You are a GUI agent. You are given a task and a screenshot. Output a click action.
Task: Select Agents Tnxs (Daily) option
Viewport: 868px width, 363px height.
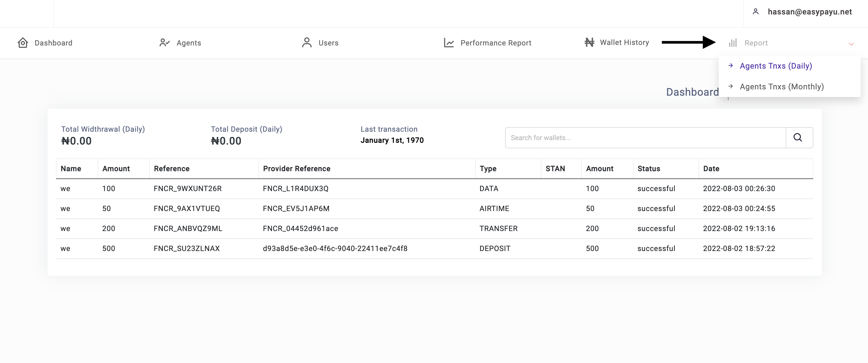point(775,66)
